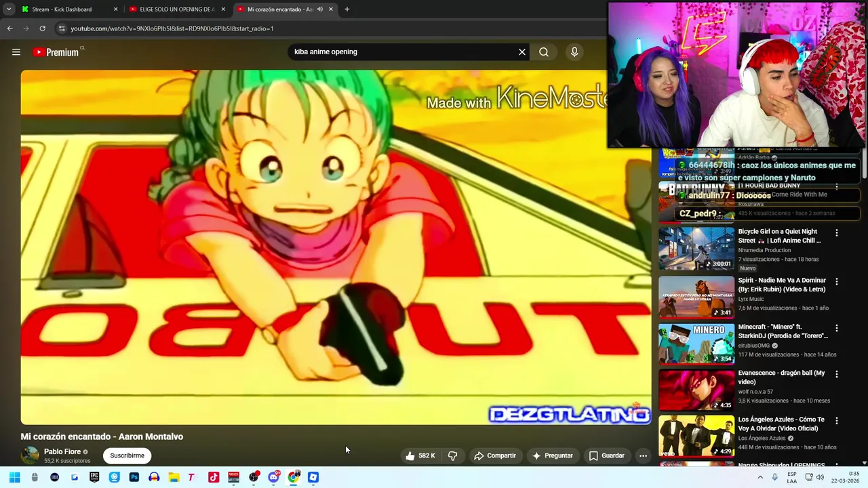Click the address bar URL
The image size is (868, 488).
click(x=172, y=28)
